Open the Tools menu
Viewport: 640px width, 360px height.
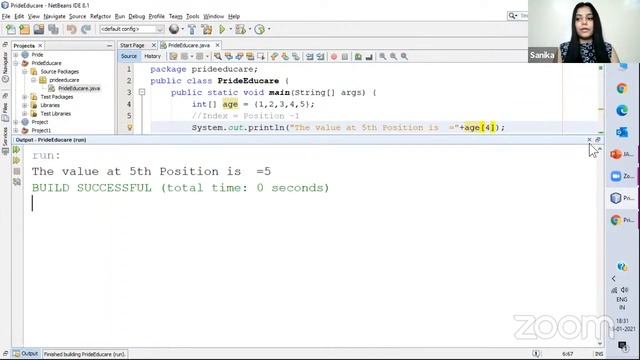193,16
